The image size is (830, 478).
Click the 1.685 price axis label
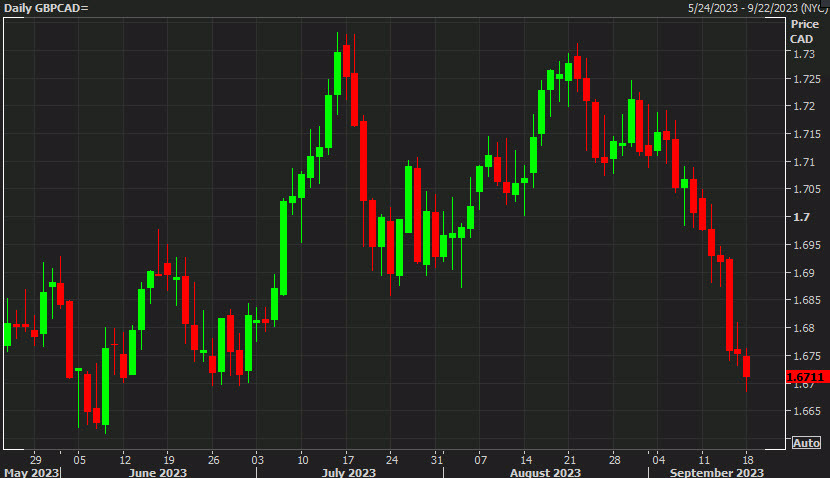[807, 300]
